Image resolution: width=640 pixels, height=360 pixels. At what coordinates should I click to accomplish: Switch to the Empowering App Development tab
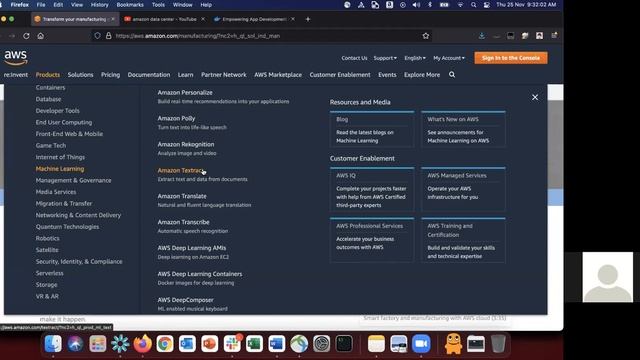(x=254, y=19)
